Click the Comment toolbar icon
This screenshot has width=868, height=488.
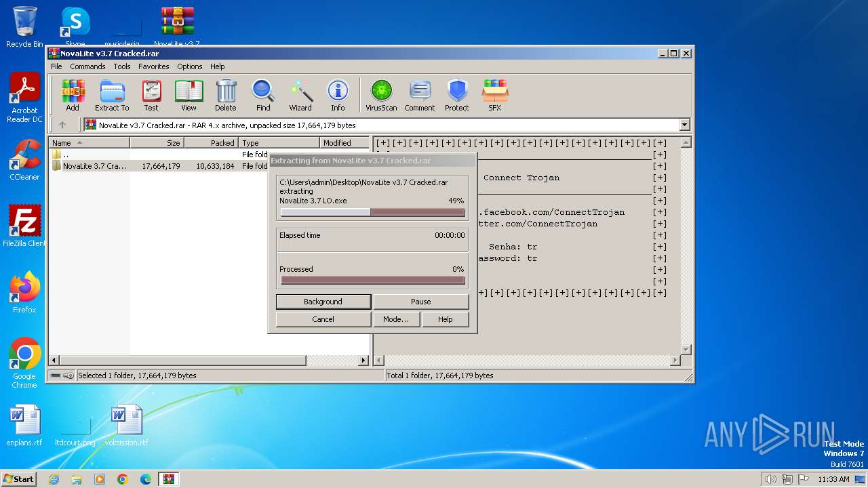click(x=420, y=95)
